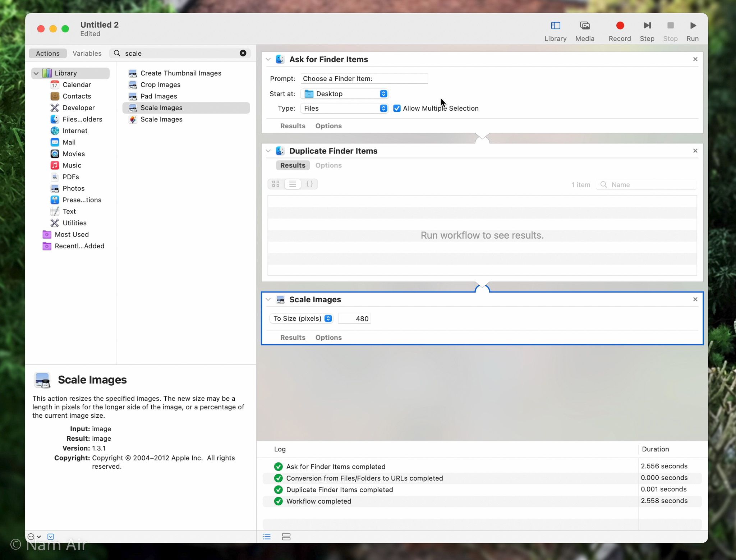Image resolution: width=736 pixels, height=560 pixels.
Task: Show Results for Ask for Finder Items
Action: click(292, 126)
